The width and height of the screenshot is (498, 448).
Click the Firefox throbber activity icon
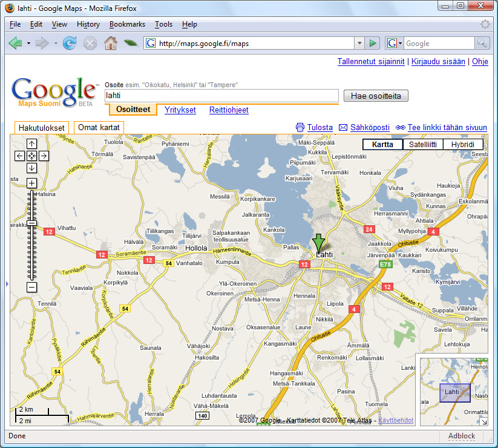pos(485,24)
